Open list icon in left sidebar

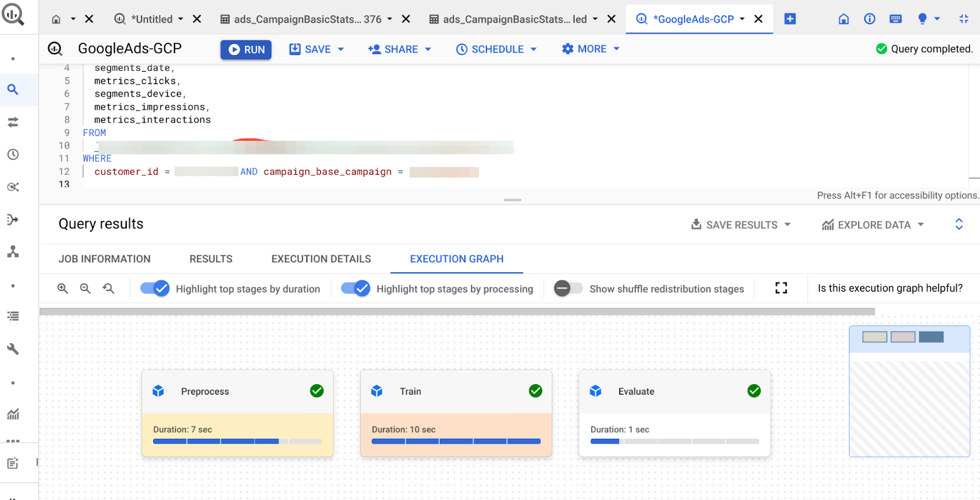pos(13,316)
